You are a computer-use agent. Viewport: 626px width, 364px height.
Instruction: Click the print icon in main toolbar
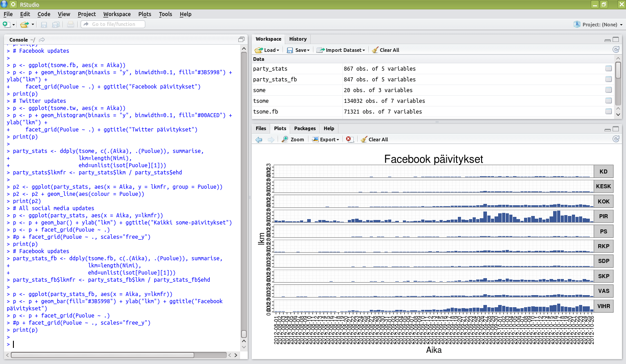pyautogui.click(x=72, y=25)
